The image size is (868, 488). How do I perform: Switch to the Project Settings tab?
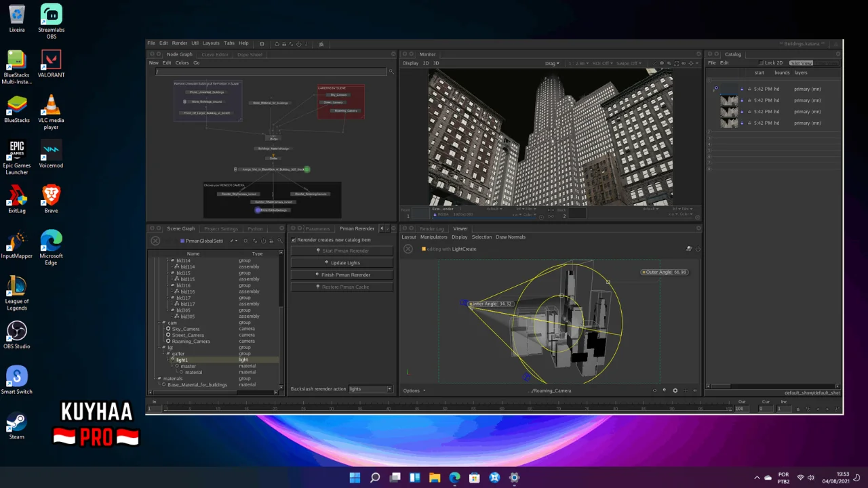pyautogui.click(x=221, y=229)
